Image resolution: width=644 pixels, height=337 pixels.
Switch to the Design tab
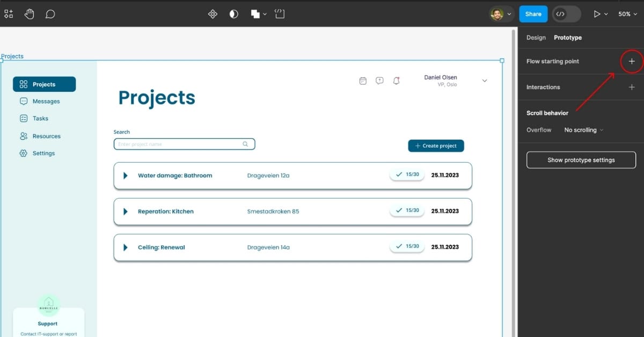coord(536,37)
